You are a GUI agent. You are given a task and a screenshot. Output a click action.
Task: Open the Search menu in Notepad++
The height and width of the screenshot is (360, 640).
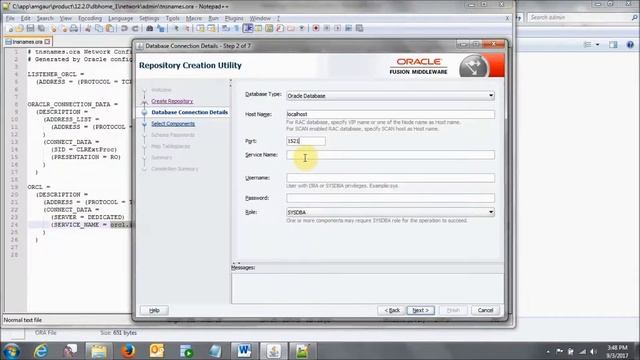44,18
